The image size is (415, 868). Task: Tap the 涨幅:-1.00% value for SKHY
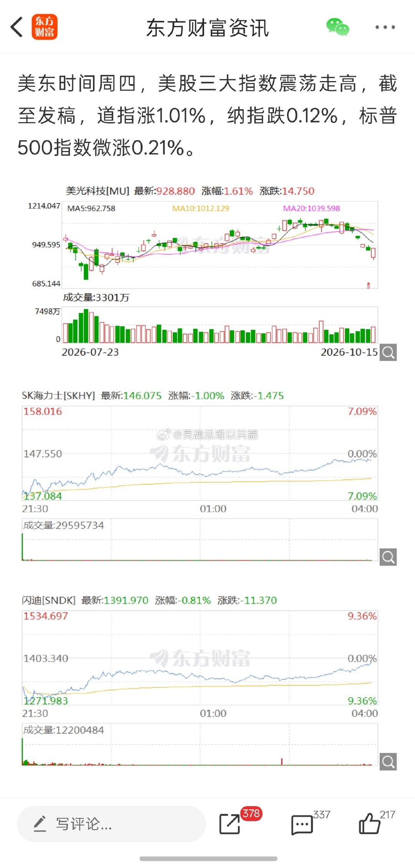[x=196, y=395]
